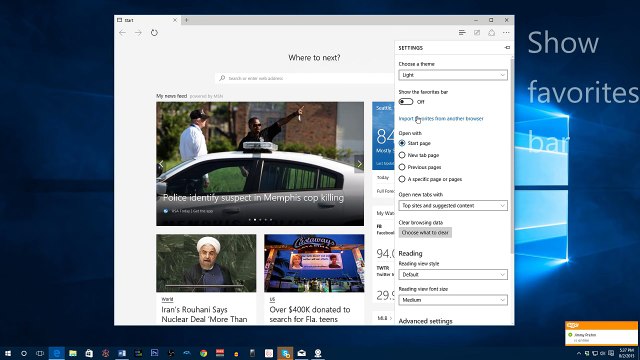Screen dimensions: 640x360
Task: Toggle Show the favorites bar switch
Action: pyautogui.click(x=406, y=102)
